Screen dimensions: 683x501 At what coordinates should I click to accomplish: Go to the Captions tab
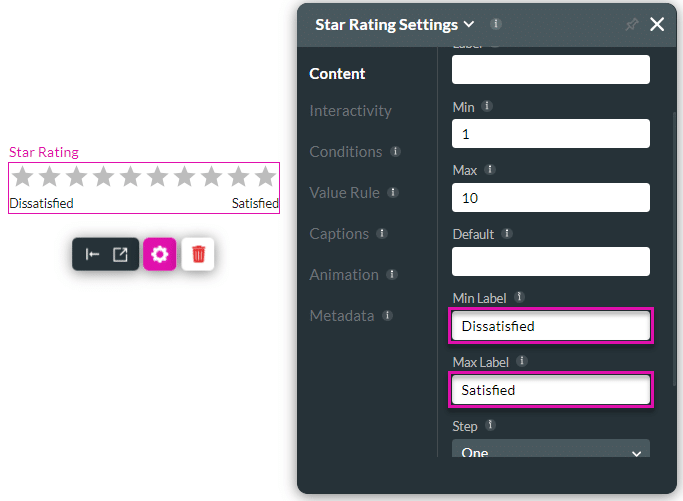[x=339, y=234]
